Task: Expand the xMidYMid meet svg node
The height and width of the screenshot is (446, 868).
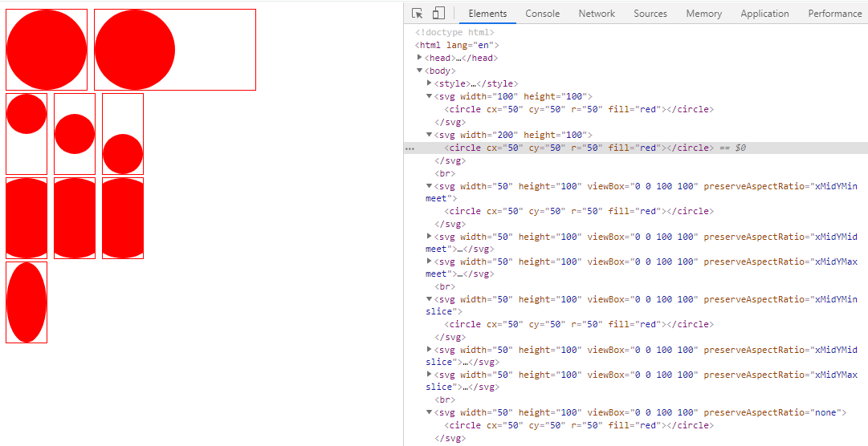Action: pyautogui.click(x=430, y=237)
